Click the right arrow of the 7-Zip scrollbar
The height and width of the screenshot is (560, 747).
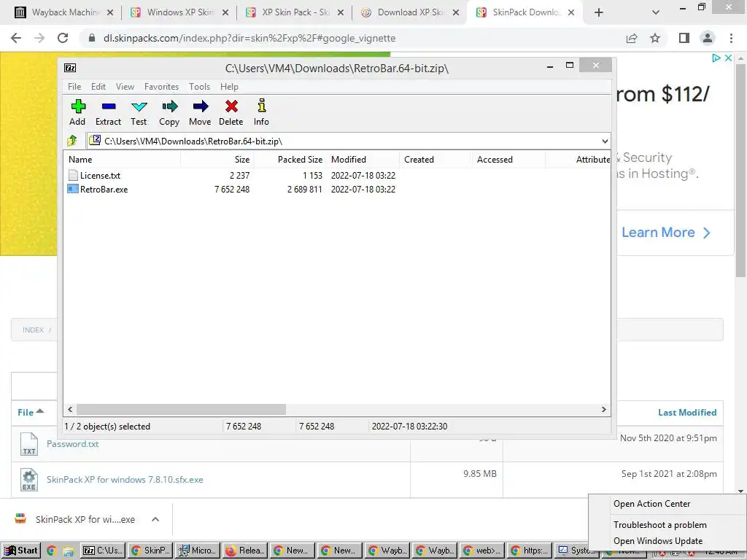point(603,410)
